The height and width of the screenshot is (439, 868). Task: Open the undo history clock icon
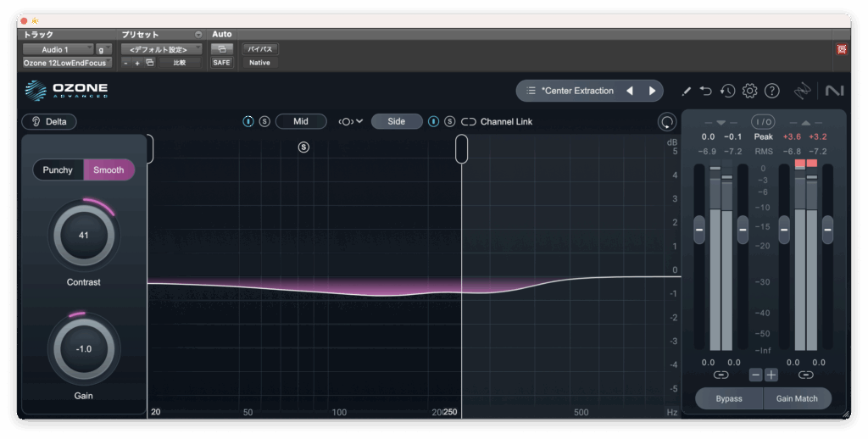[727, 91]
